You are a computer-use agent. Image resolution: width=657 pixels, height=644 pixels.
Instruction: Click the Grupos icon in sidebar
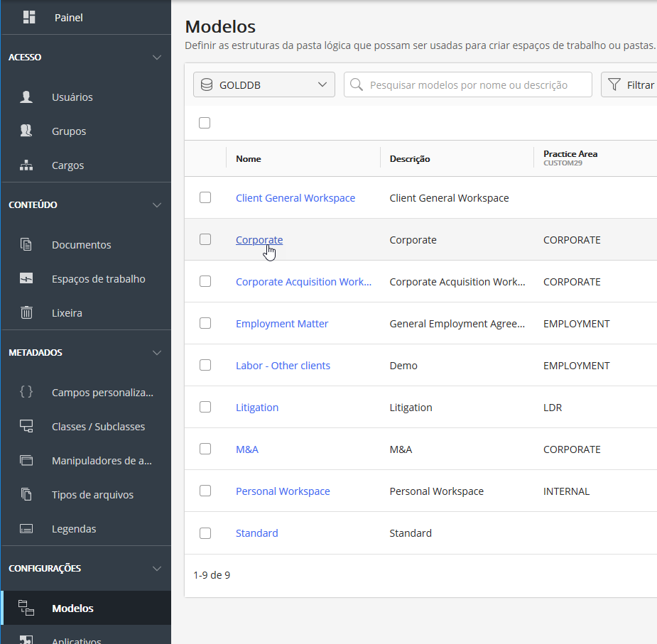pos(26,131)
